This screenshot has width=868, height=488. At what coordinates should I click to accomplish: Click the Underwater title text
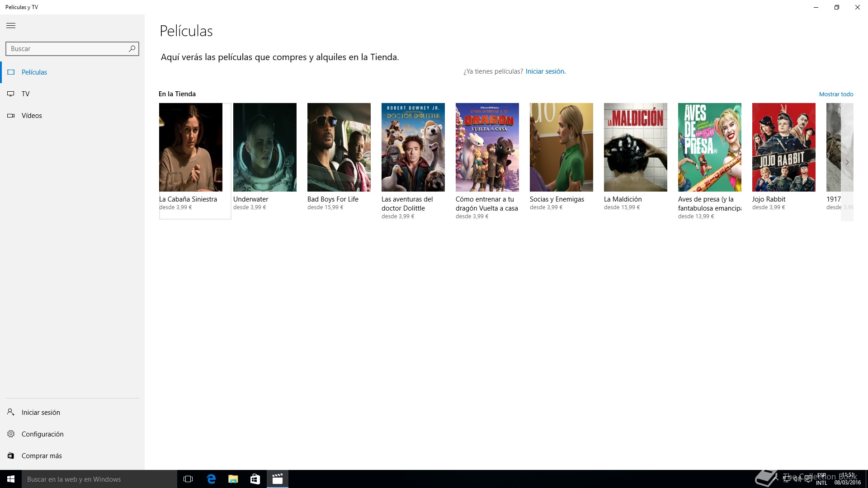tap(251, 199)
